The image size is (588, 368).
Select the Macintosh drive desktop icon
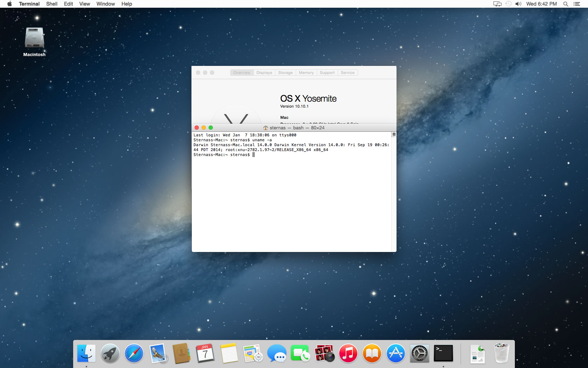pyautogui.click(x=34, y=38)
